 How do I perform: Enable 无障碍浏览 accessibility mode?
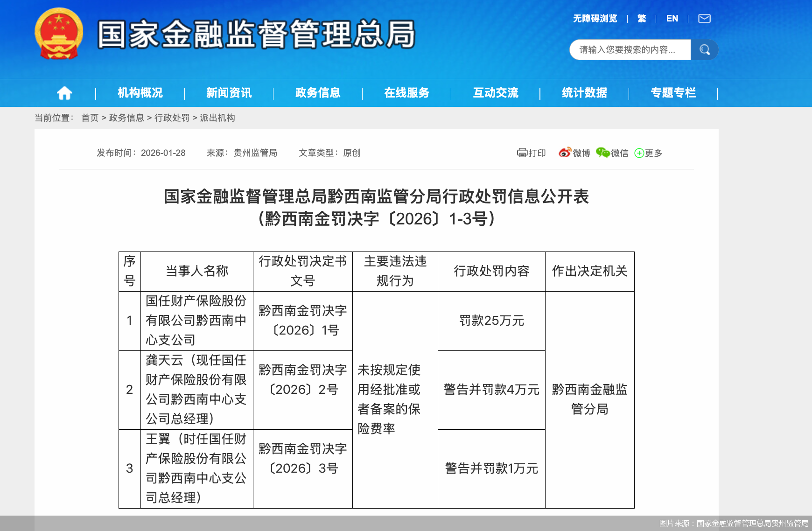click(x=595, y=19)
